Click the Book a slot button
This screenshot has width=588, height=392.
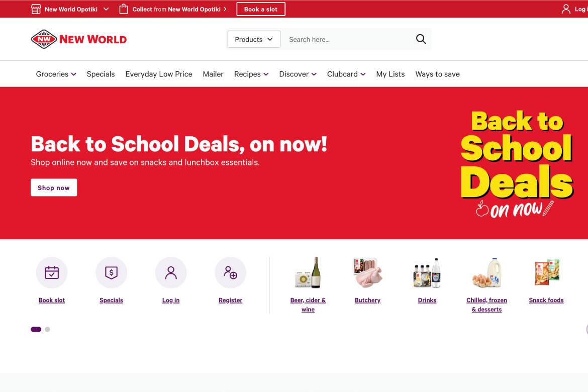point(261,9)
